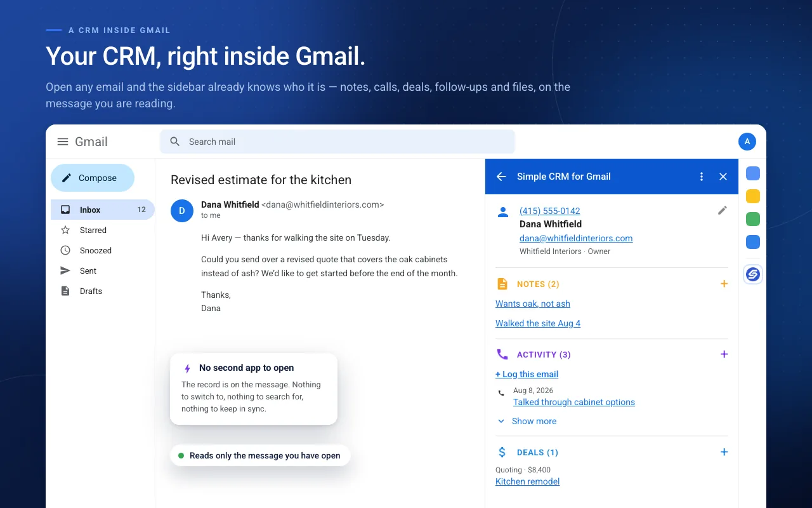The image size is (812, 508).
Task: Click the Simple CRM for Gmail title
Action: (x=564, y=177)
